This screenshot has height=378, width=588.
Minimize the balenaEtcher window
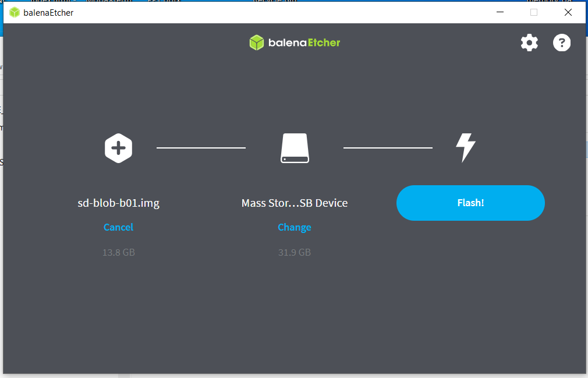[x=500, y=12]
